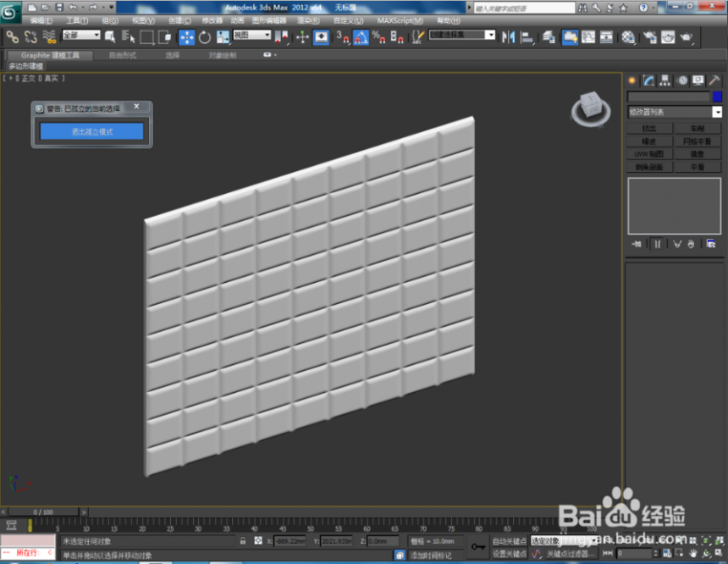The image size is (728, 564).
Task: Toggle the 3D Snaps magnet
Action: tap(343, 36)
